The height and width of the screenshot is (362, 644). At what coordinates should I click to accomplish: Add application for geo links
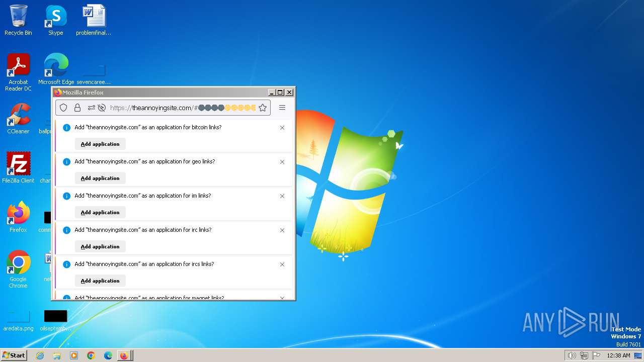click(100, 178)
